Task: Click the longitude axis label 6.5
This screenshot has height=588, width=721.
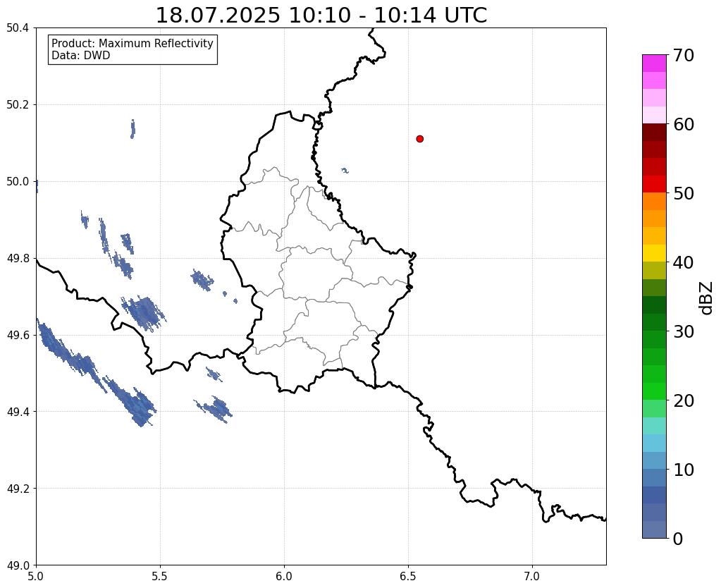Action: (408, 577)
